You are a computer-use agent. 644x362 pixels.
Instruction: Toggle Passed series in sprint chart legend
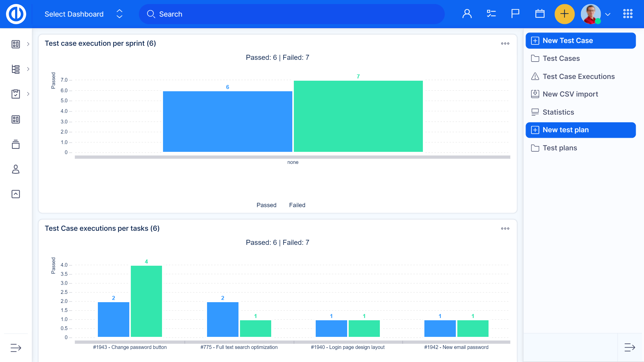click(266, 205)
